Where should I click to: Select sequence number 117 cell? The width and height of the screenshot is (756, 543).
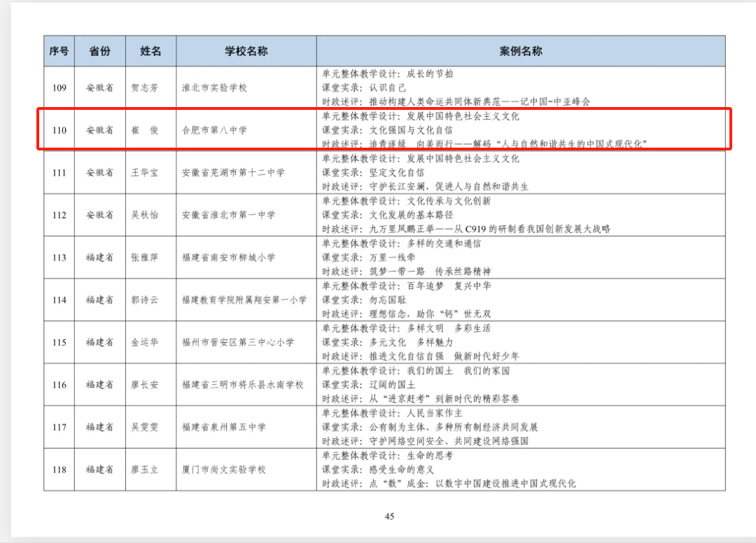59,427
